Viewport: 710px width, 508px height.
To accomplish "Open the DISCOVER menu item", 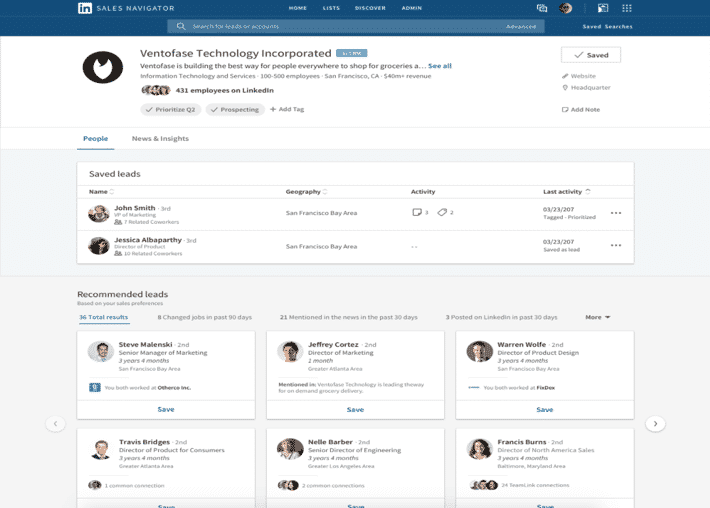I will [370, 8].
